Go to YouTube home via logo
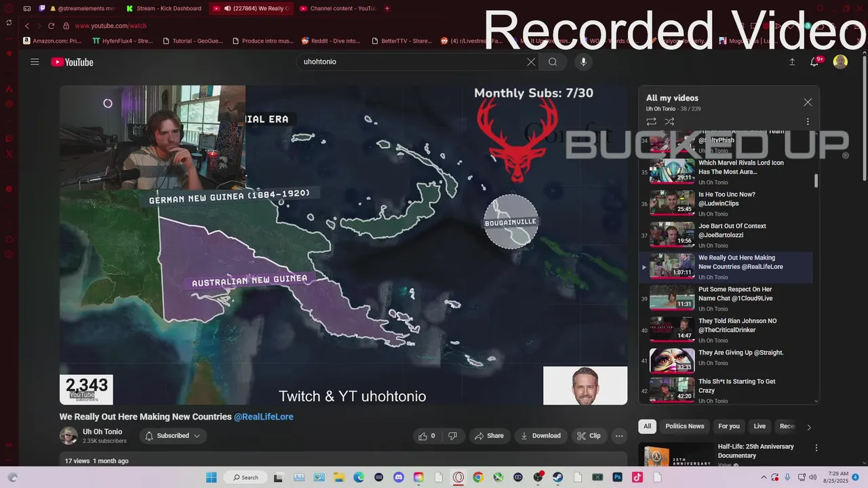The width and height of the screenshot is (868, 488). pos(72,62)
